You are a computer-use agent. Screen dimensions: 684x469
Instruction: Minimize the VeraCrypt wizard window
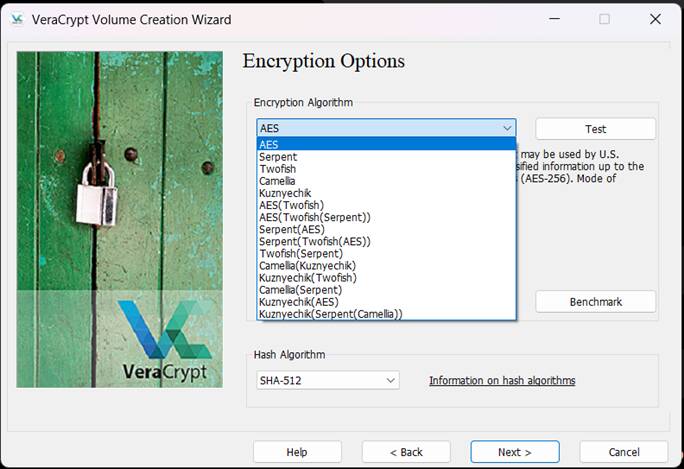tap(554, 19)
